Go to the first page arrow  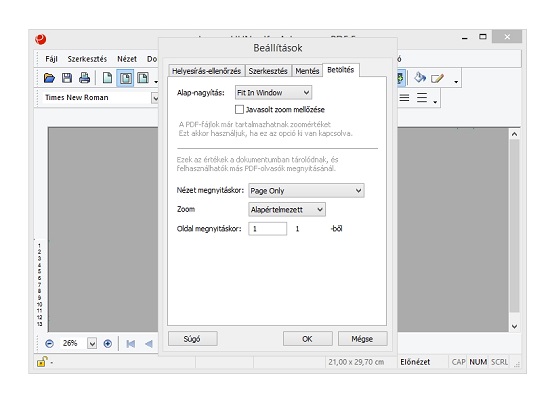pyautogui.click(x=130, y=344)
